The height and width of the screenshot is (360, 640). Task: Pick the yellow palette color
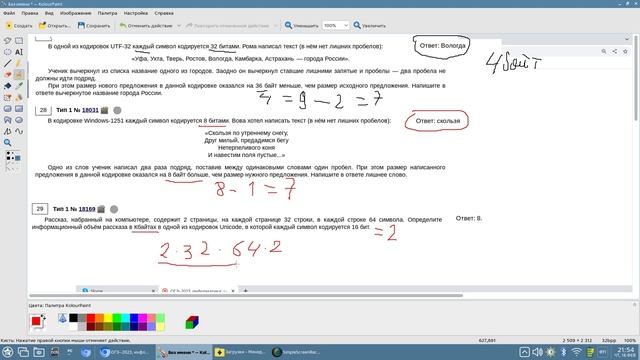pyautogui.click(x=108, y=318)
